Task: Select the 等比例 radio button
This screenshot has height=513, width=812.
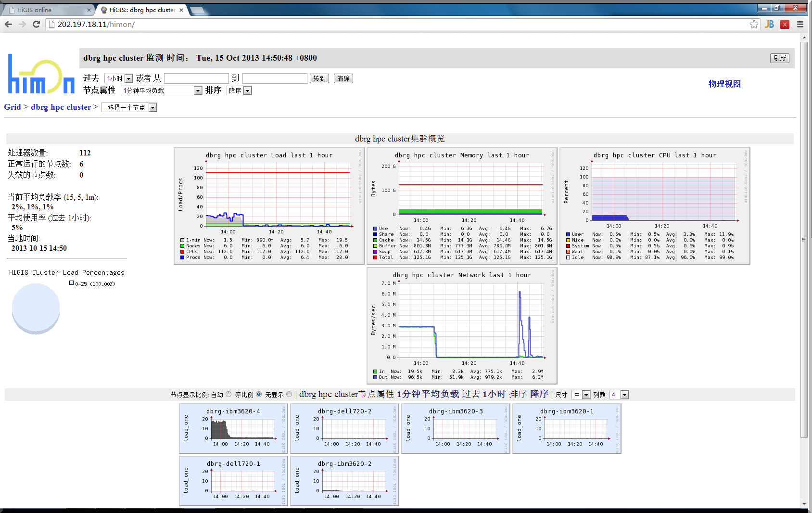Action: coord(259,394)
